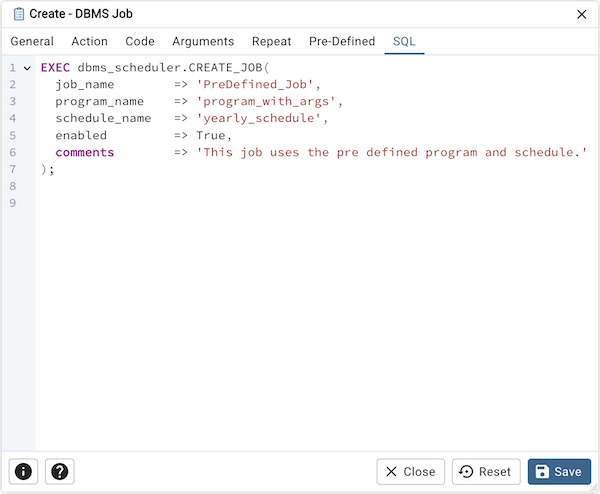
Task: Select the SQL tab
Action: click(404, 41)
